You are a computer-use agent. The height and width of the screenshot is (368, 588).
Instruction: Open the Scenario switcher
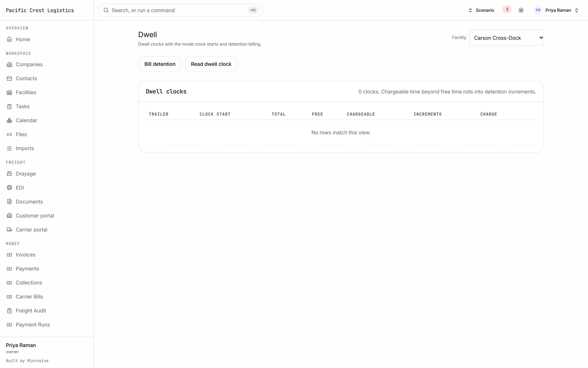481,10
